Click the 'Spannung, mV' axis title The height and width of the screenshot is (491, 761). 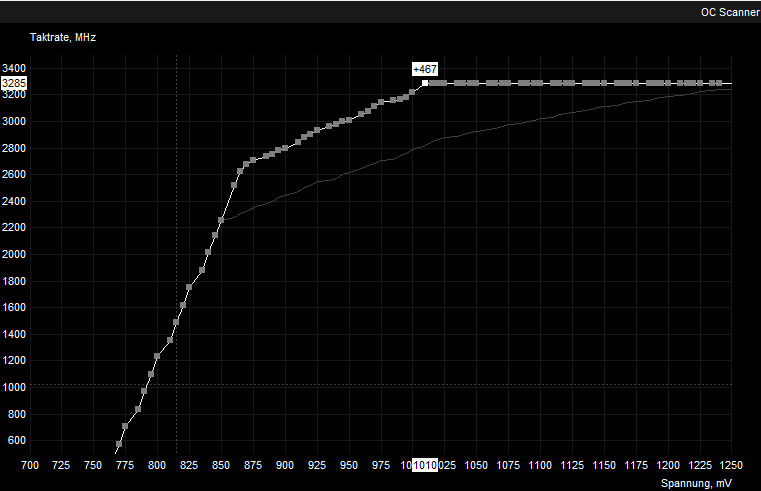[696, 483]
